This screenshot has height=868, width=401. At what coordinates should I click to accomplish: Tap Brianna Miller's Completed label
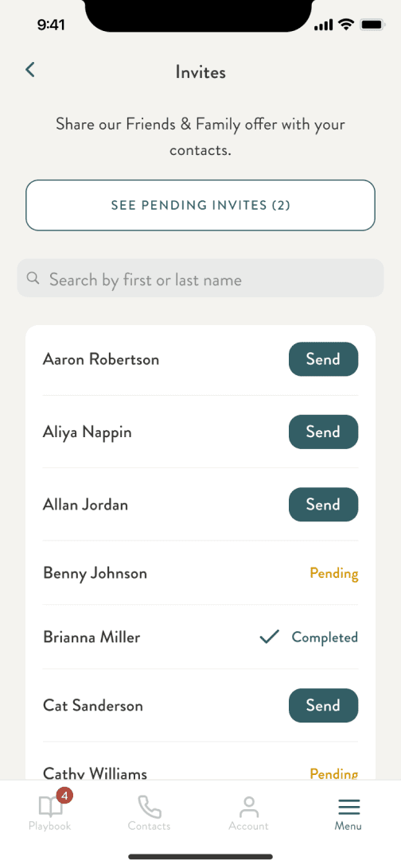pos(325,637)
